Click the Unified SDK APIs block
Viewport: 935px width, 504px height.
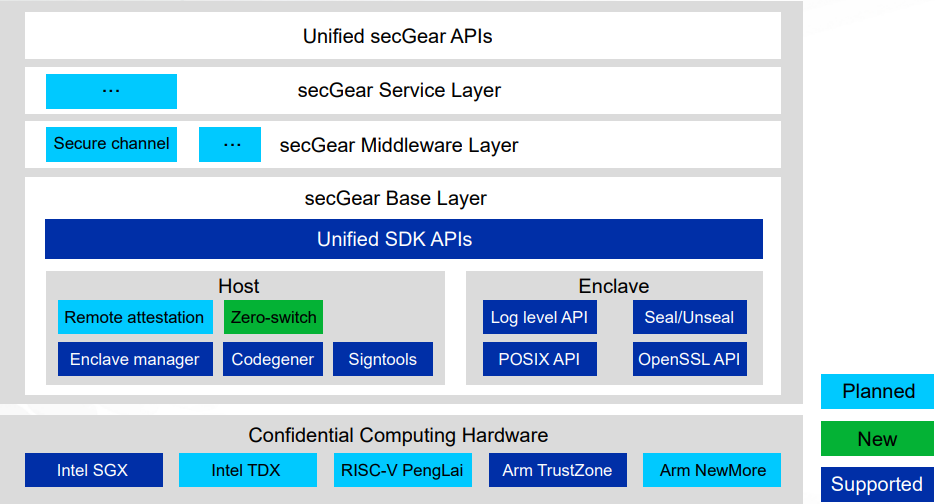pyautogui.click(x=403, y=239)
